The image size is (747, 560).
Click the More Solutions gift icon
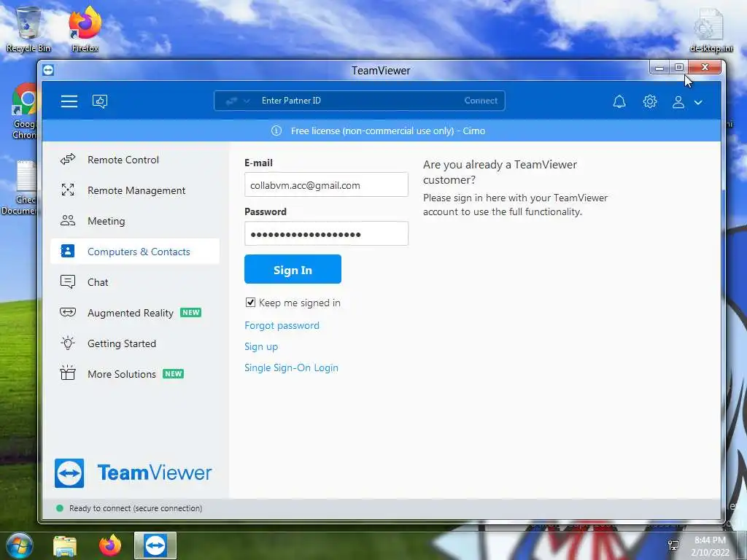[68, 373]
